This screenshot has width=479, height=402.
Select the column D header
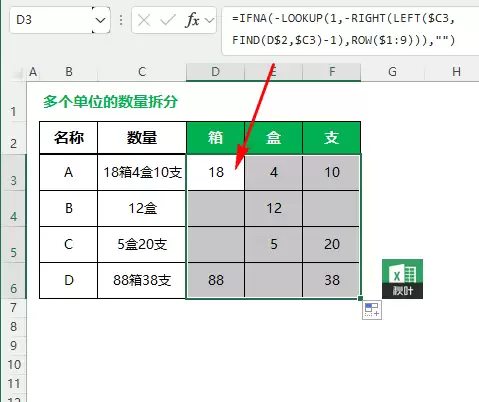click(x=215, y=72)
